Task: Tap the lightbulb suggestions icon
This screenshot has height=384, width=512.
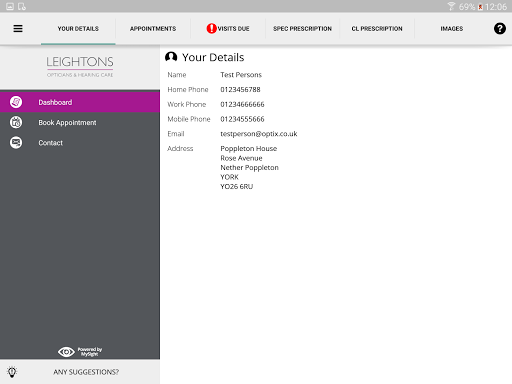Action: [x=12, y=372]
